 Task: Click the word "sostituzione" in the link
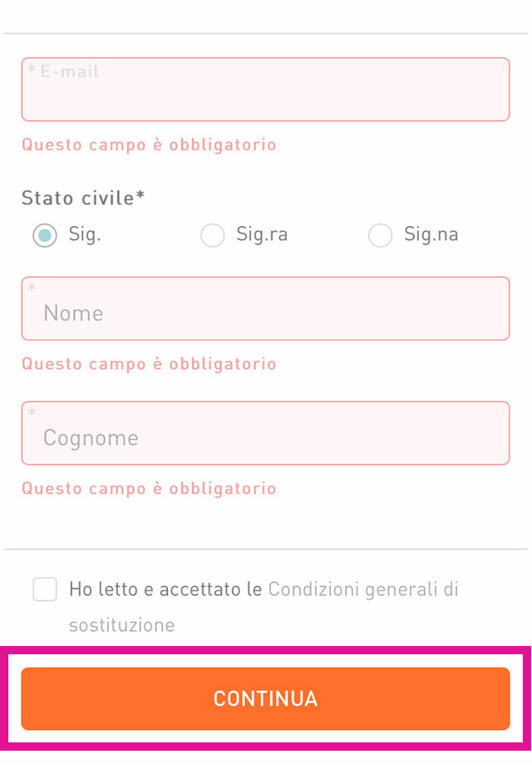coord(121,625)
